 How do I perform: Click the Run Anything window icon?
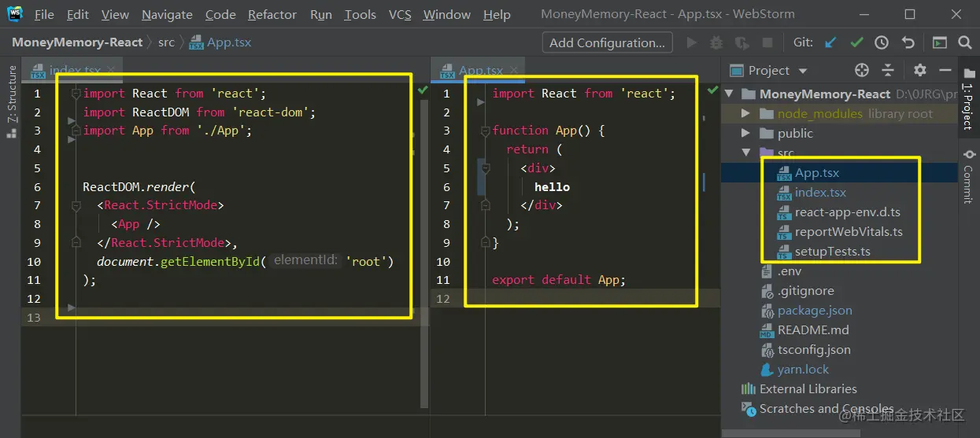(939, 42)
